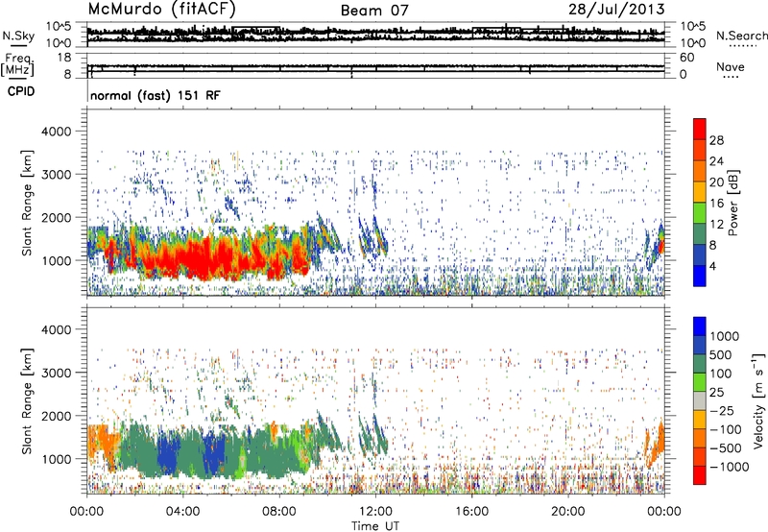The width and height of the screenshot is (768, 532).
Task: Click the 'Beam 07' heading
Action: pyautogui.click(x=373, y=11)
